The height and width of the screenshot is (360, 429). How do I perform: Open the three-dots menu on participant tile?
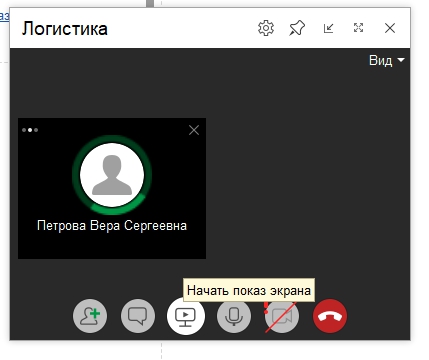click(30, 130)
